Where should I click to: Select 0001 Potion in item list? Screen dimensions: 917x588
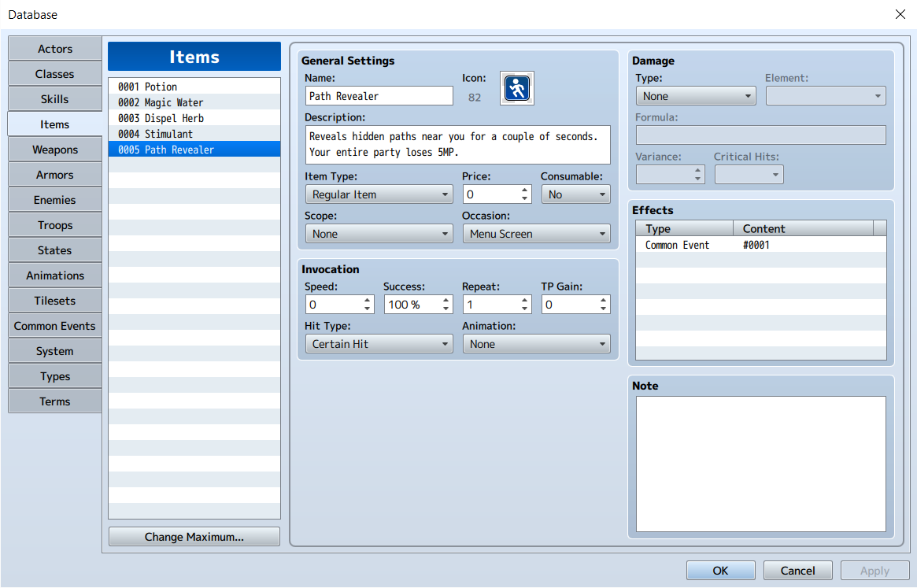[194, 86]
